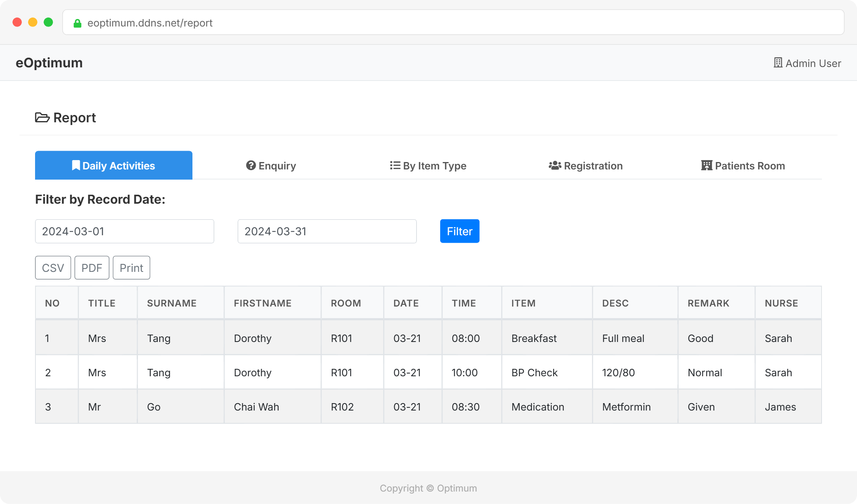Click the bookmark icon on Daily Activities

point(76,166)
